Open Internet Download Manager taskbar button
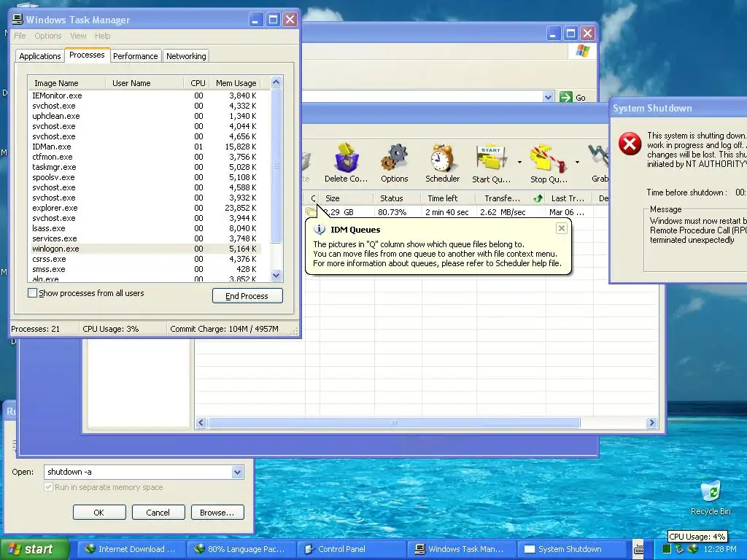The width and height of the screenshot is (747, 560). 130,549
